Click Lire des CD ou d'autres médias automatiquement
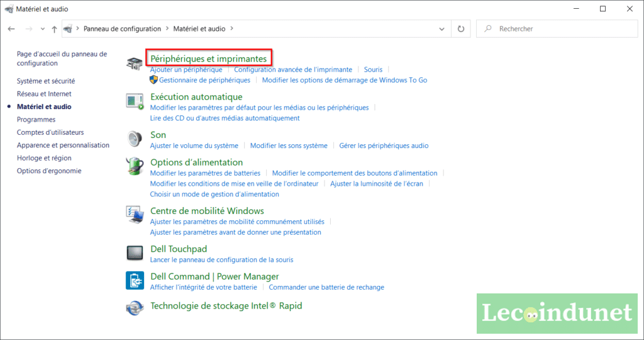Image resolution: width=644 pixels, height=340 pixels. 225,118
